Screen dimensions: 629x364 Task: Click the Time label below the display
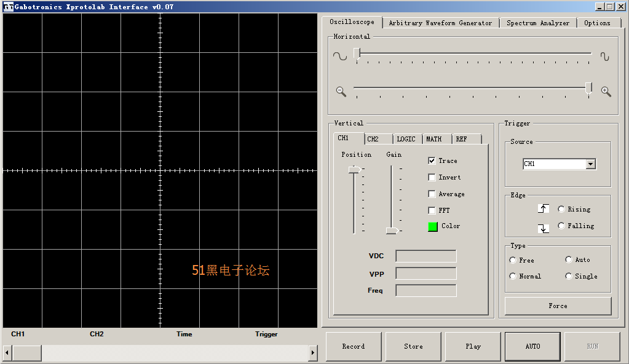[x=184, y=334]
